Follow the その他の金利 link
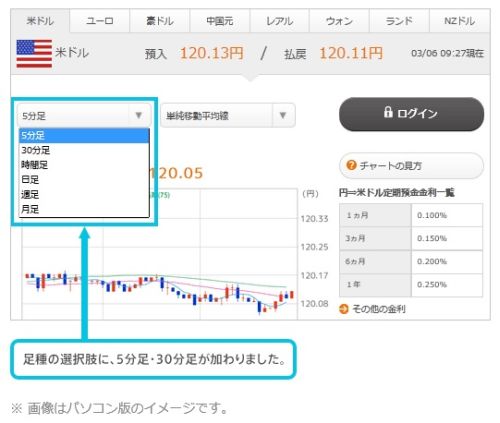Screen dimensions: 500x423 click(379, 309)
